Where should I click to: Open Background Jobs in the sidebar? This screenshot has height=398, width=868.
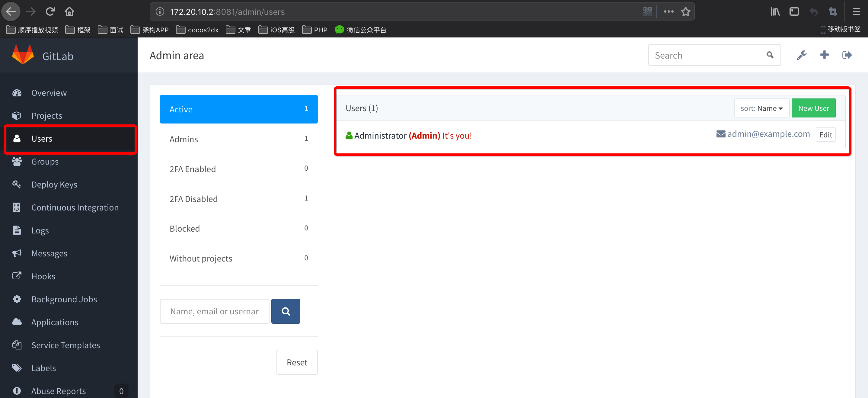point(64,299)
